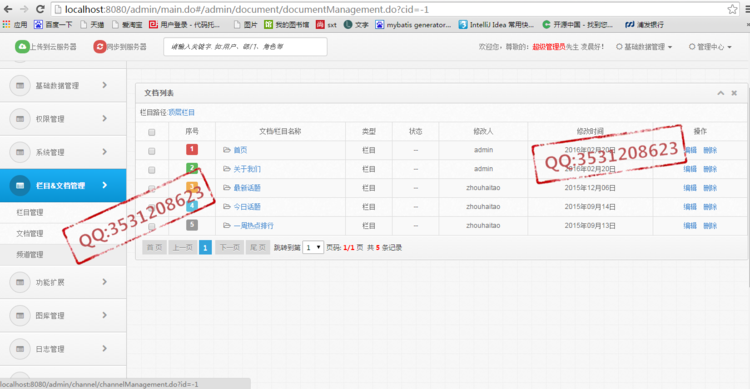750x389 pixels.
Task: Open the 基础数据管理 dropdown in top bar
Action: coord(644,47)
